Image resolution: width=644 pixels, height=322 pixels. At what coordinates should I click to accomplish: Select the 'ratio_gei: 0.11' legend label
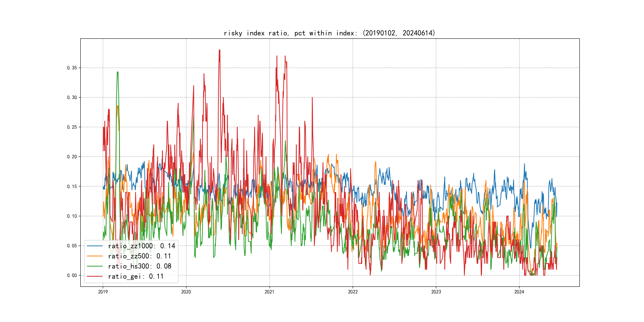tap(136, 276)
